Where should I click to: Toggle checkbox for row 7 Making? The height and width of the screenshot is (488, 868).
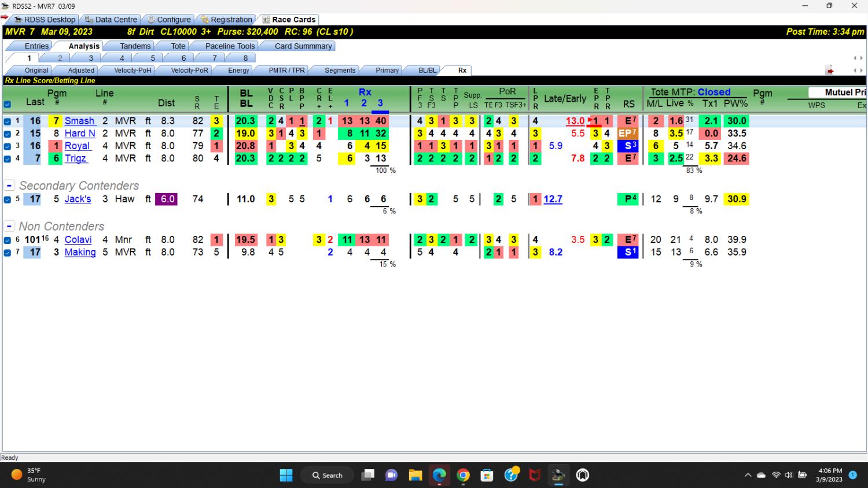point(8,253)
